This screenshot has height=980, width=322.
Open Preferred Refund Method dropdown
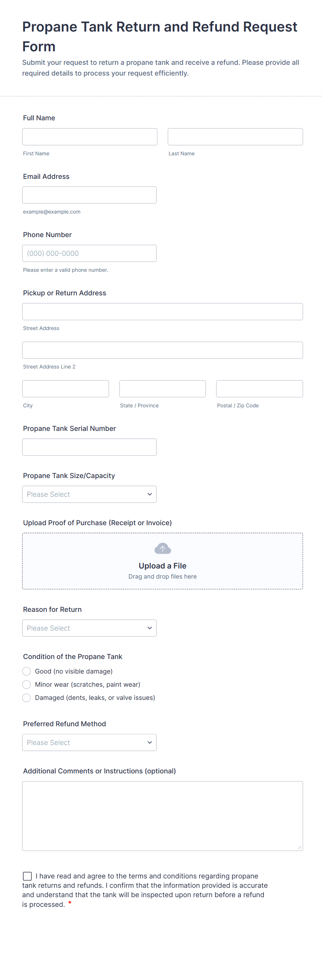pyautogui.click(x=89, y=743)
